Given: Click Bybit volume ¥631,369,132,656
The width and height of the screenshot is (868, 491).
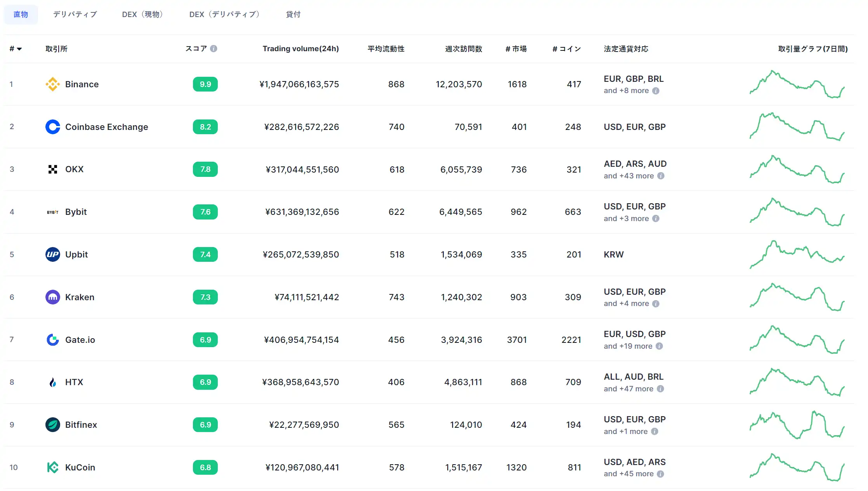Looking at the screenshot, I should [x=302, y=212].
